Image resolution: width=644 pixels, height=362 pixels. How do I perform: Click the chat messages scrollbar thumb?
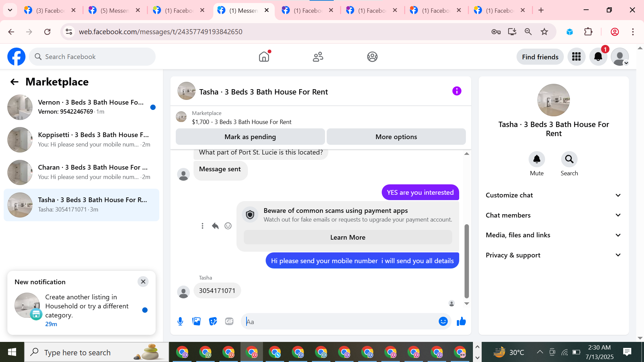pos(467,261)
